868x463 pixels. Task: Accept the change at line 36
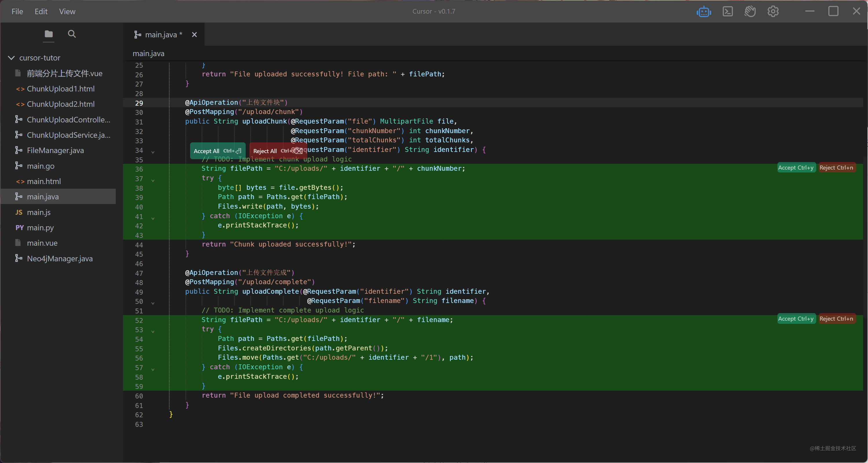[796, 168]
